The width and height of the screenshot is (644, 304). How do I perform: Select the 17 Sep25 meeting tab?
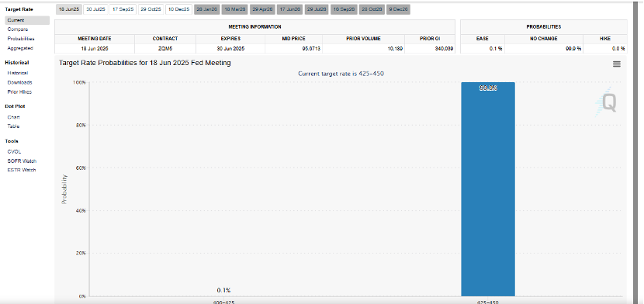[x=123, y=9]
